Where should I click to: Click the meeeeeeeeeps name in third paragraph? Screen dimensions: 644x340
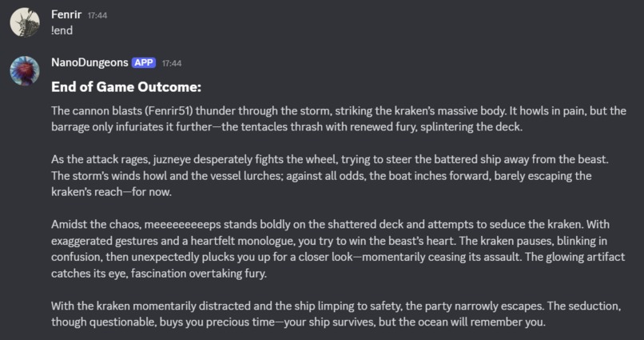point(183,225)
